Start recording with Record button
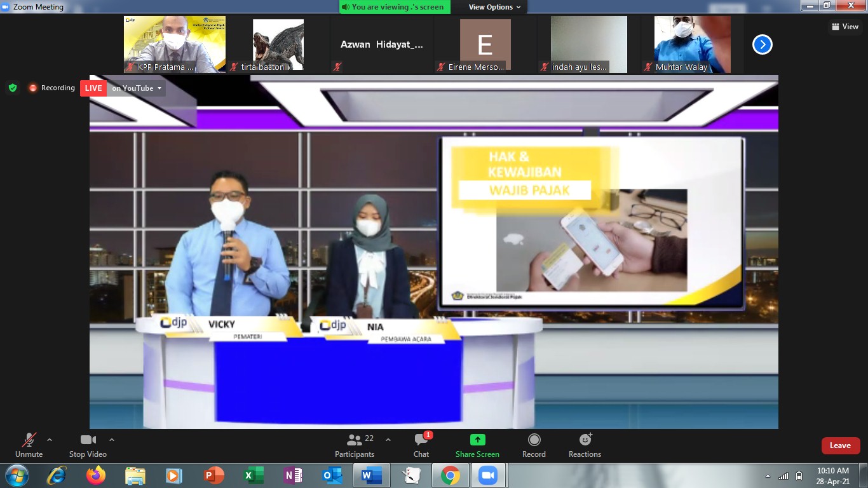This screenshot has width=868, height=488. point(534,445)
